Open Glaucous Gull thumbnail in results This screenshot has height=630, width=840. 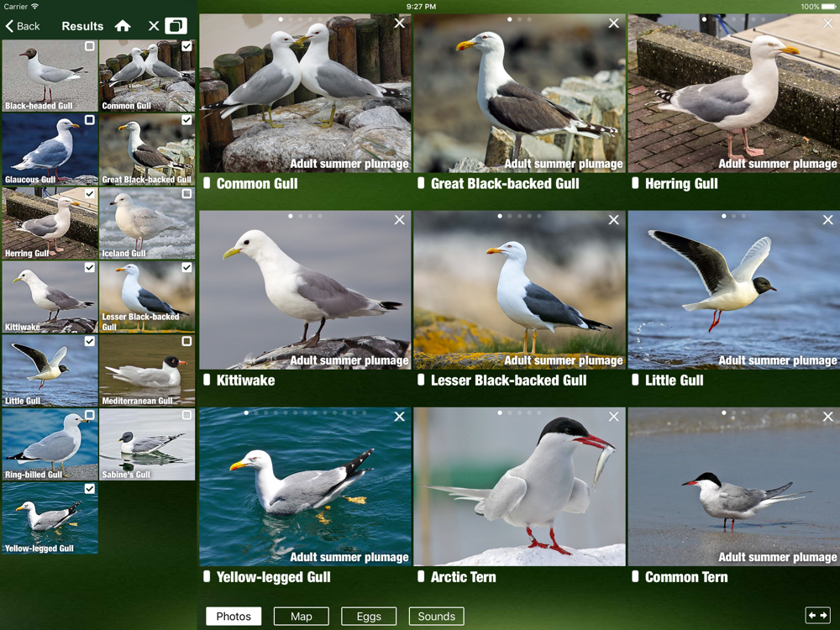50,150
